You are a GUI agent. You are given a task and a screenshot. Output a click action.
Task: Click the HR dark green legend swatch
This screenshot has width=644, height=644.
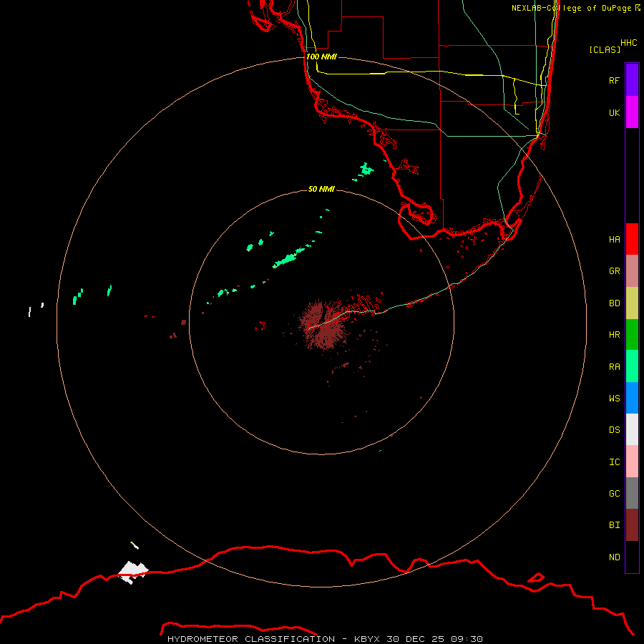pyautogui.click(x=632, y=334)
